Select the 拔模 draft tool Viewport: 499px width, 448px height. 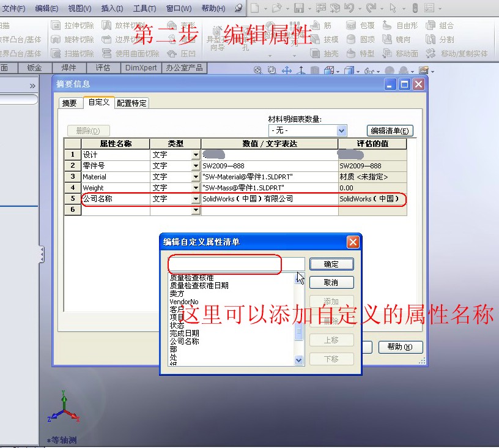click(x=324, y=40)
